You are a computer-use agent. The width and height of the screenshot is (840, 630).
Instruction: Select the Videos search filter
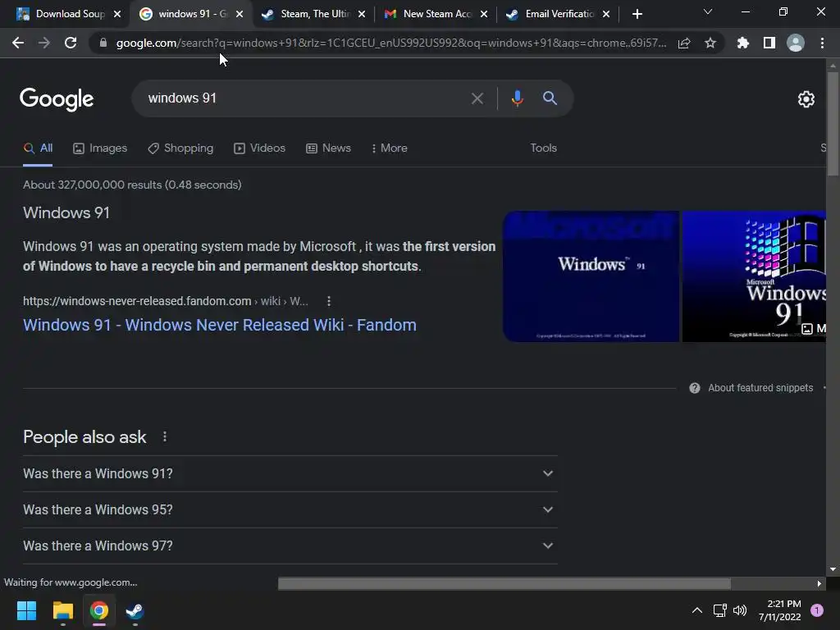click(260, 148)
